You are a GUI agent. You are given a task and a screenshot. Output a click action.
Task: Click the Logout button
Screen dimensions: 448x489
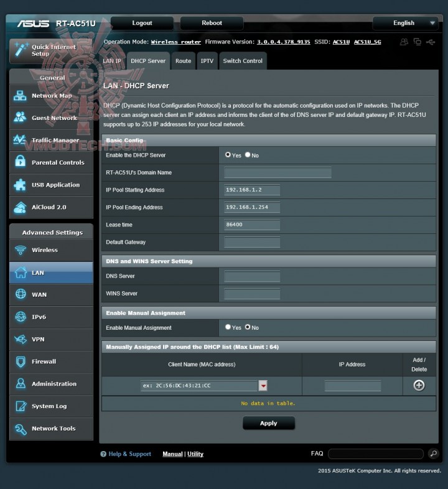coord(142,23)
